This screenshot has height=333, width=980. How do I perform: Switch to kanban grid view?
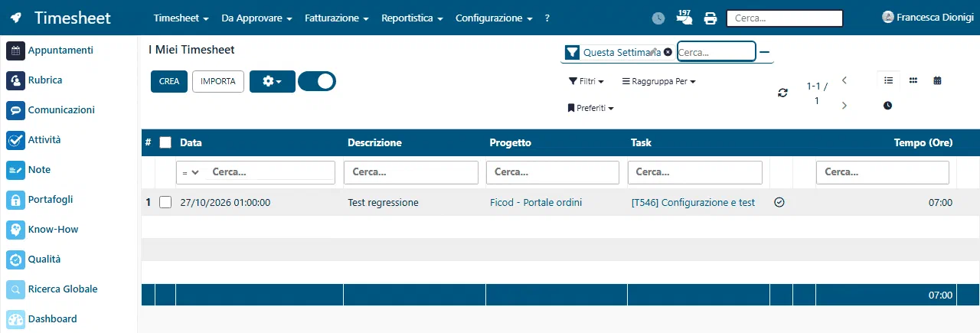(913, 80)
